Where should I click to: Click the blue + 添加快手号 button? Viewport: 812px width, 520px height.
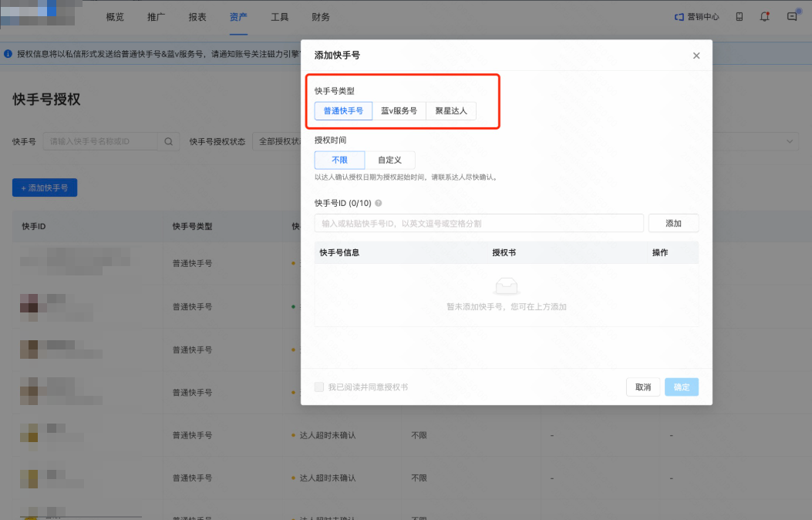(44, 187)
